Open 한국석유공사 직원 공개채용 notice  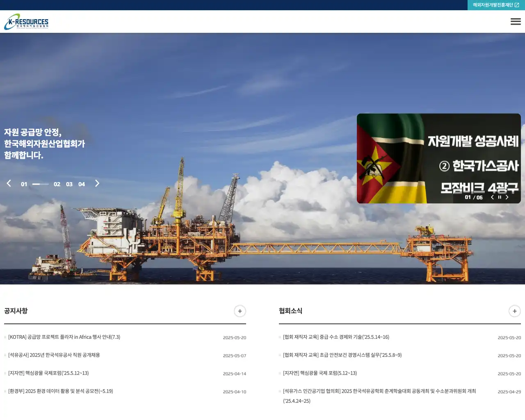pos(54,355)
